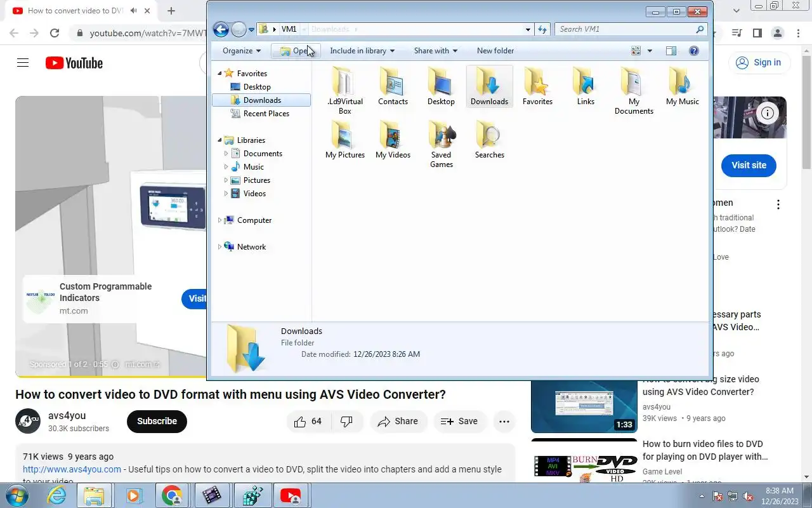Image resolution: width=812 pixels, height=508 pixels.
Task: Dislike the video
Action: pyautogui.click(x=346, y=421)
